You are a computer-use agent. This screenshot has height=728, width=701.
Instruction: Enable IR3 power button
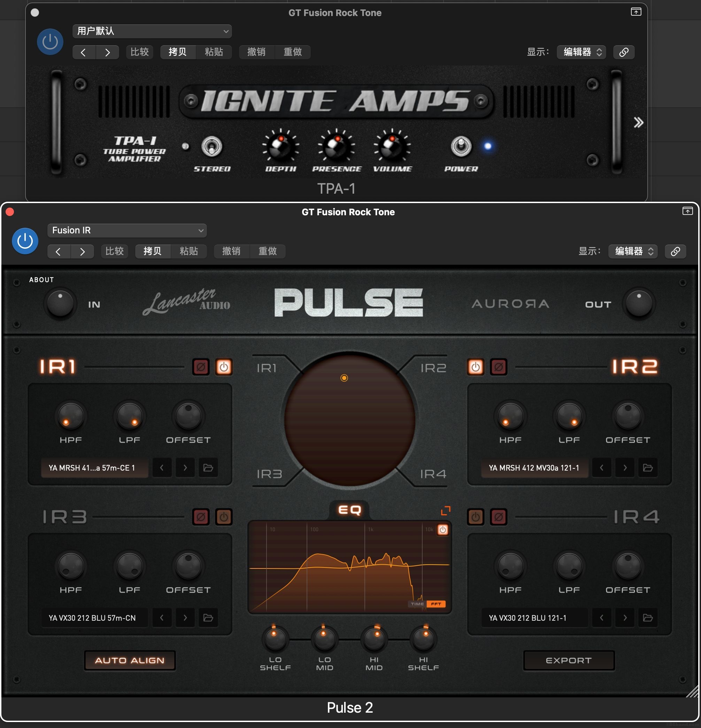[x=224, y=517]
